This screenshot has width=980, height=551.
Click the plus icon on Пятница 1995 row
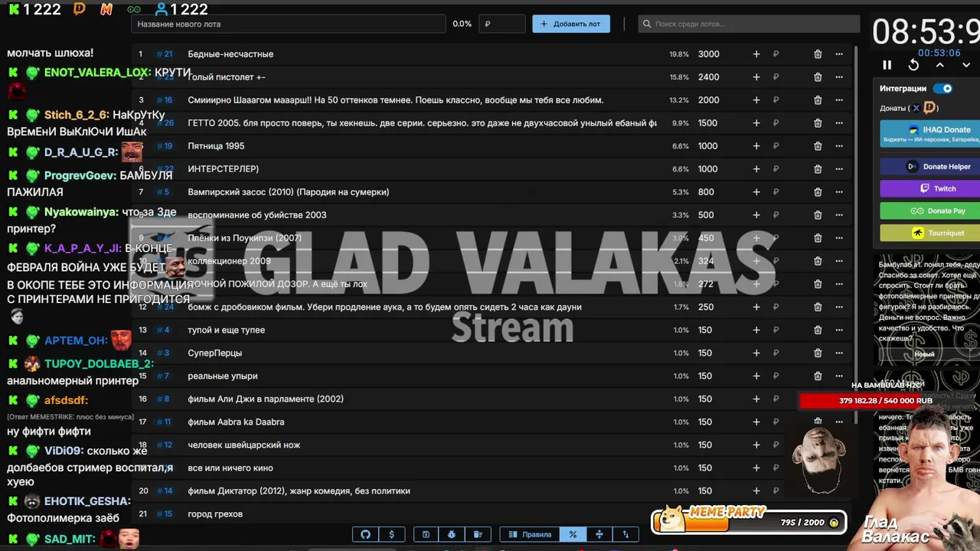pyautogui.click(x=756, y=146)
